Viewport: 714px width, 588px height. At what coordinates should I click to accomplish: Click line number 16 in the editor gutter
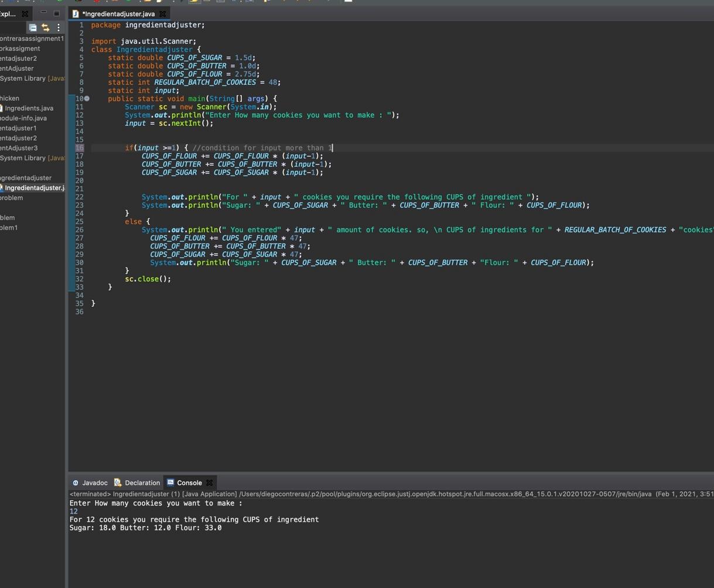coord(79,148)
